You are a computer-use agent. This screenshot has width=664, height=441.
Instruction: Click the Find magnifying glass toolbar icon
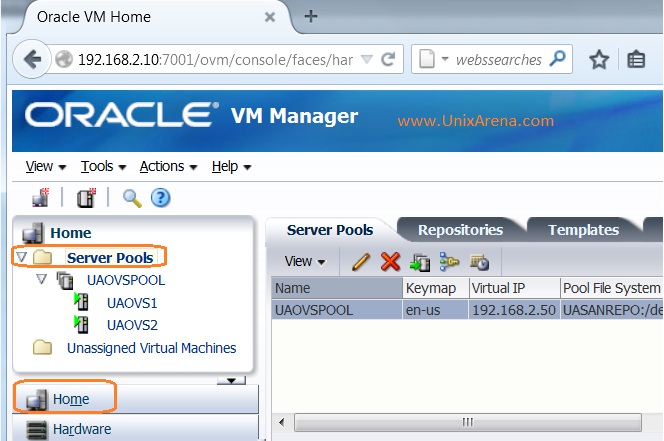[132, 198]
